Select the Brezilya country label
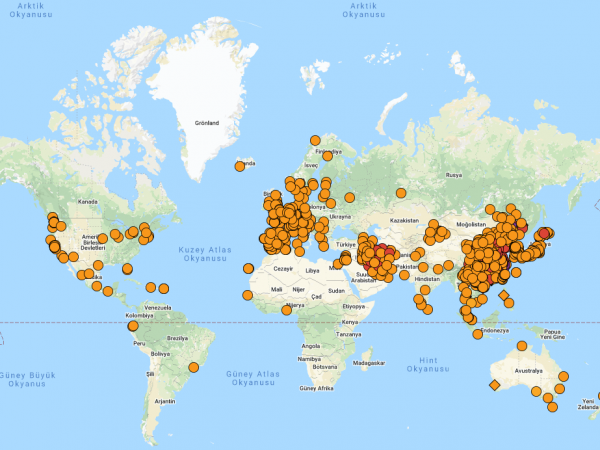 coord(178,338)
